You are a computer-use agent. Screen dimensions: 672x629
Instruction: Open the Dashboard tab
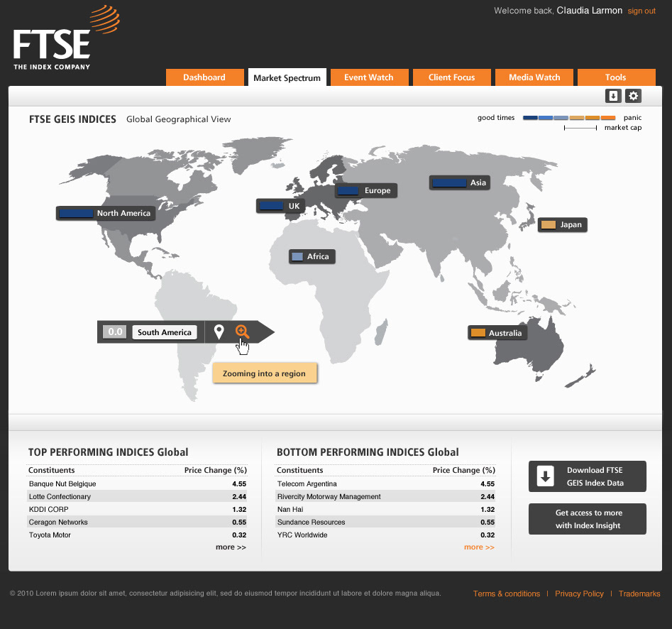(204, 77)
